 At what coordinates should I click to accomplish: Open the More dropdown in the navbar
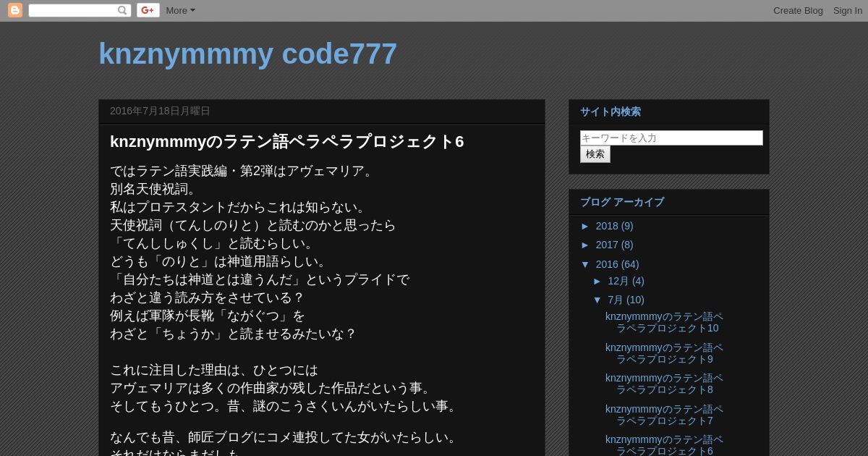(180, 10)
